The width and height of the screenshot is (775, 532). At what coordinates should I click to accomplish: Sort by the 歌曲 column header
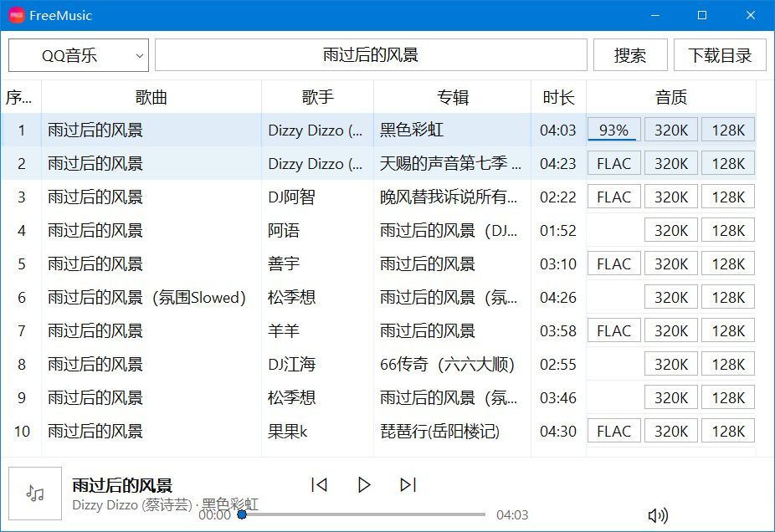click(151, 97)
